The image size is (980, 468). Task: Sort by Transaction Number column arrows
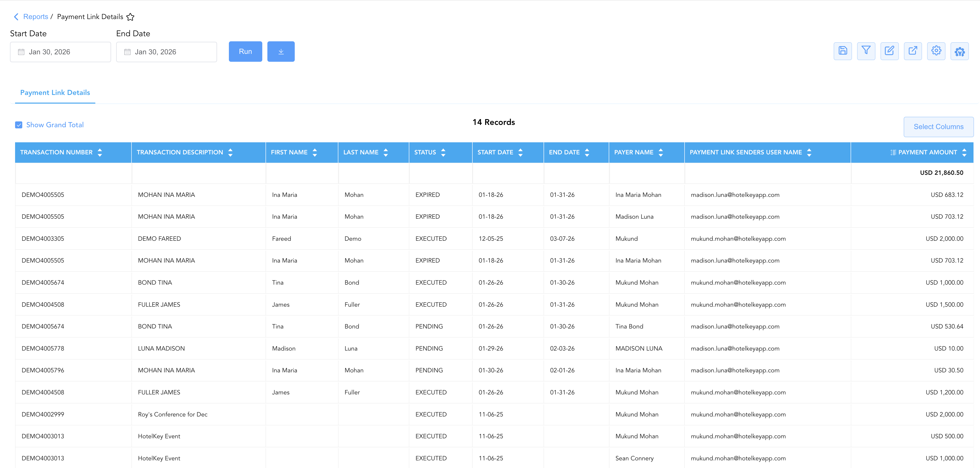[100, 152]
